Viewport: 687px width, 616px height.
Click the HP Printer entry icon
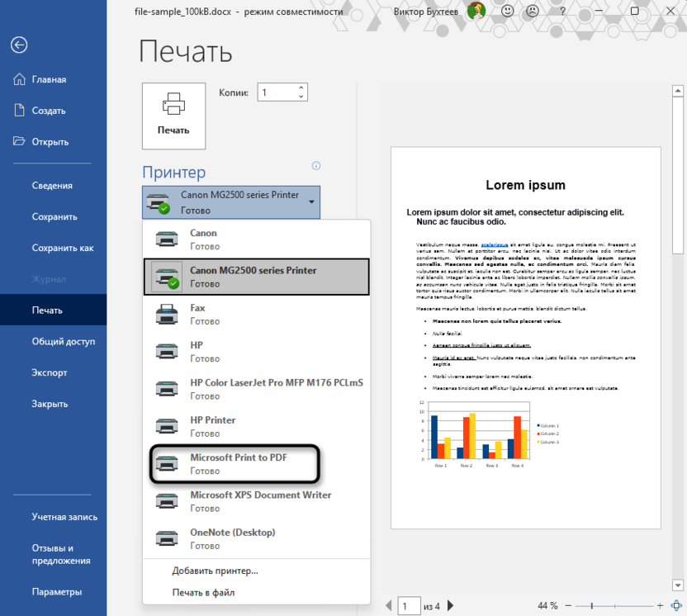pyautogui.click(x=167, y=426)
